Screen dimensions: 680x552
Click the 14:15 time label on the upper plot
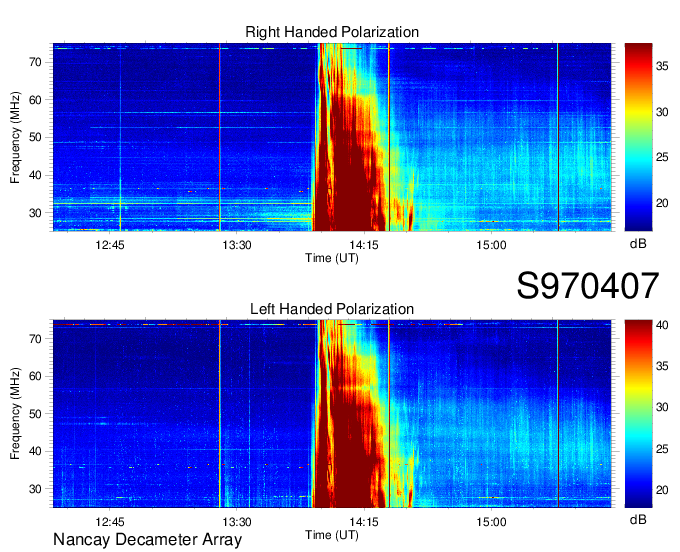(364, 245)
